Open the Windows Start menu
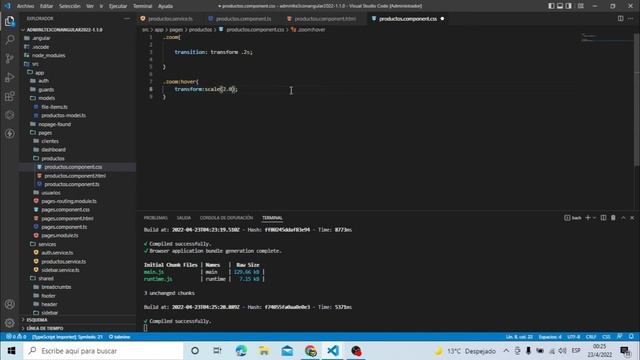This screenshot has width=640, height=360. pos(11,351)
